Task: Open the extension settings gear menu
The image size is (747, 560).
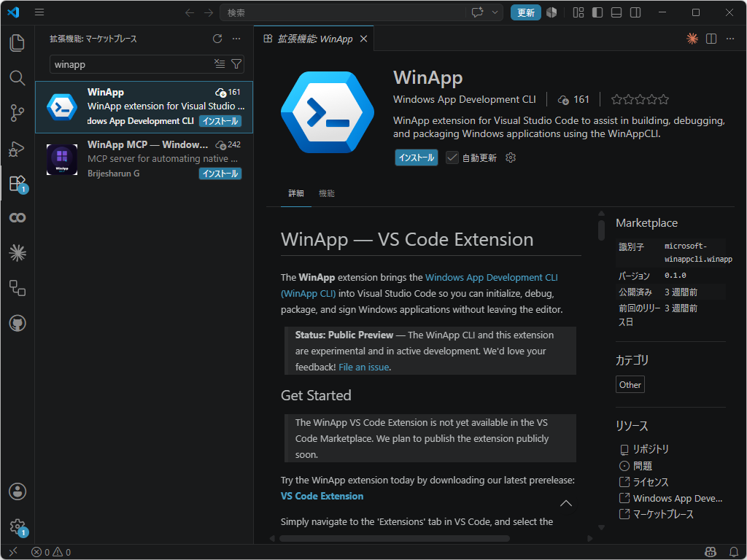Action: click(511, 157)
